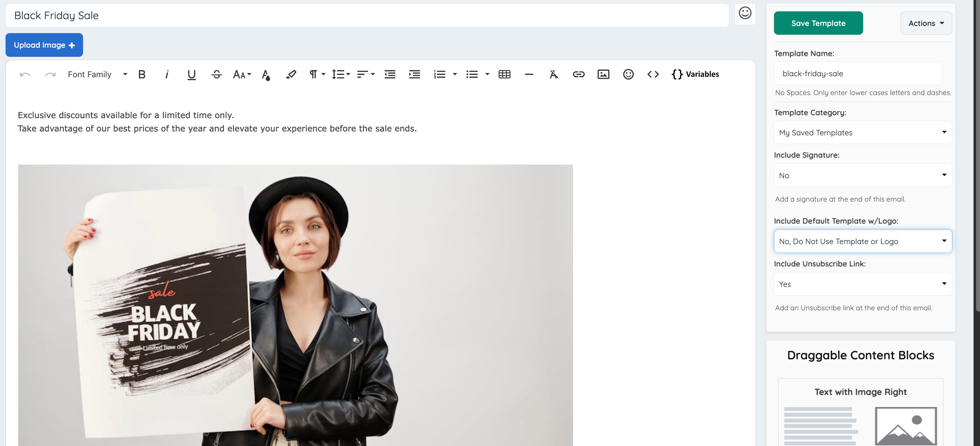Screen dimensions: 980x446
Task: Open the insert image tool
Action: (603, 74)
